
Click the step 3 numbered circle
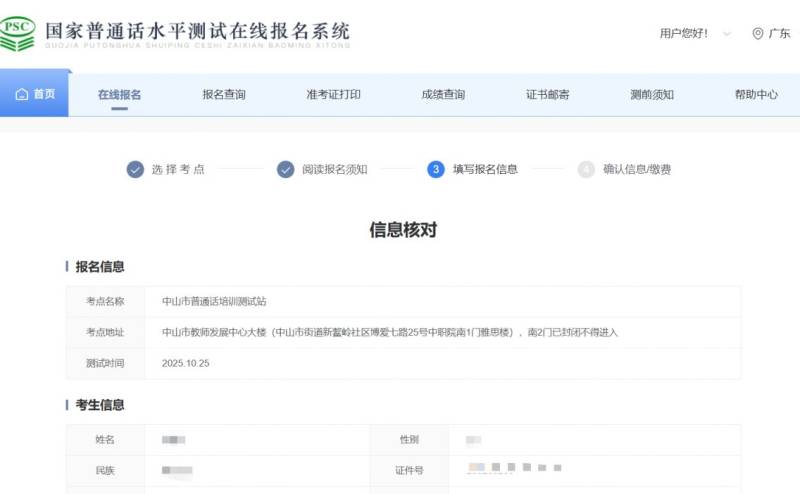click(436, 169)
